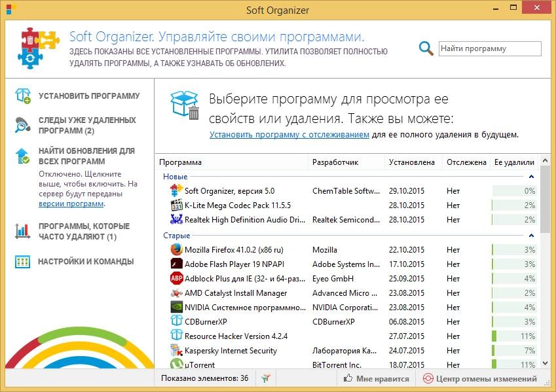This screenshot has width=556, height=392.
Task: Select Adobe Flash Player 19 NPAPI text
Action: click(234, 264)
